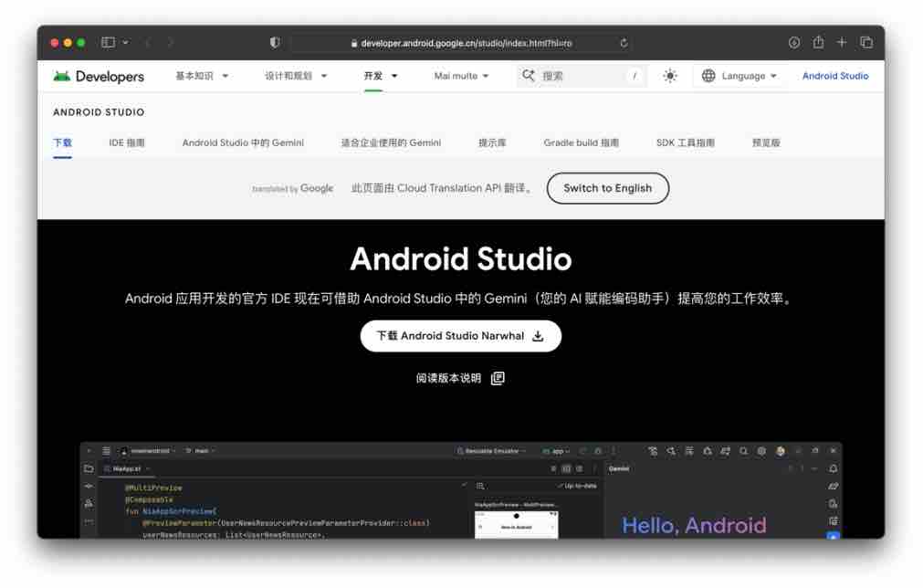Click the Switch to English button
Image resolution: width=923 pixels, height=588 pixels.
607,188
